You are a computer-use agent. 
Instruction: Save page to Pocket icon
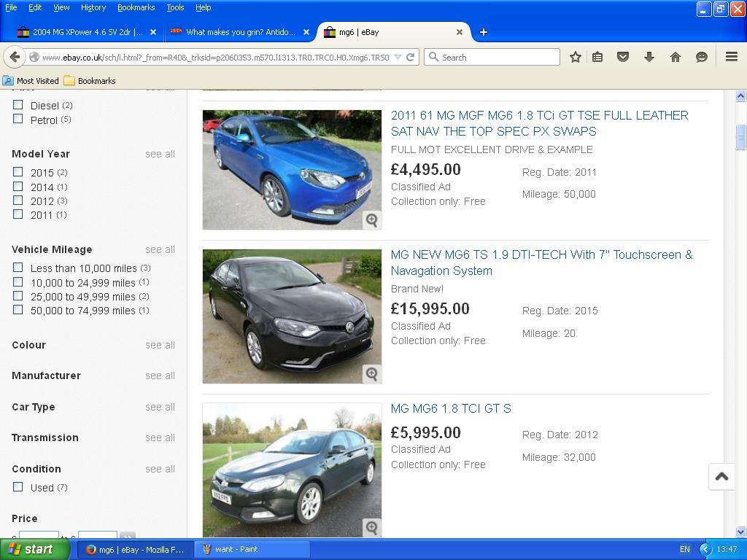[623, 57]
